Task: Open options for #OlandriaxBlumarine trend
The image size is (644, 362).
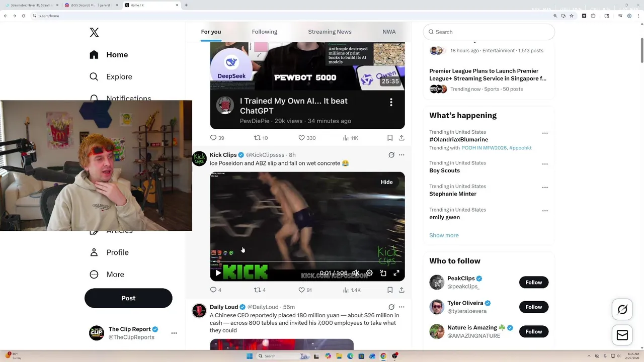Action: point(545,133)
